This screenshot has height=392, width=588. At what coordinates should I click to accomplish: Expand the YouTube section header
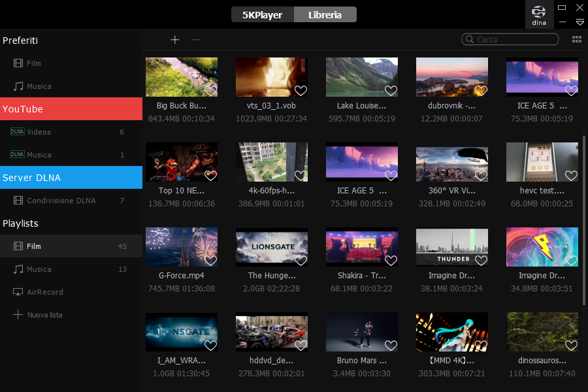tap(71, 109)
